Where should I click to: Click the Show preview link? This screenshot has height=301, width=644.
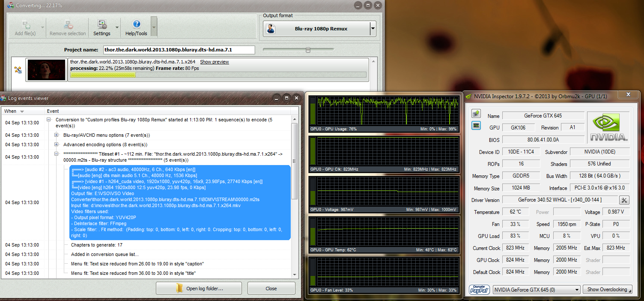(x=214, y=62)
